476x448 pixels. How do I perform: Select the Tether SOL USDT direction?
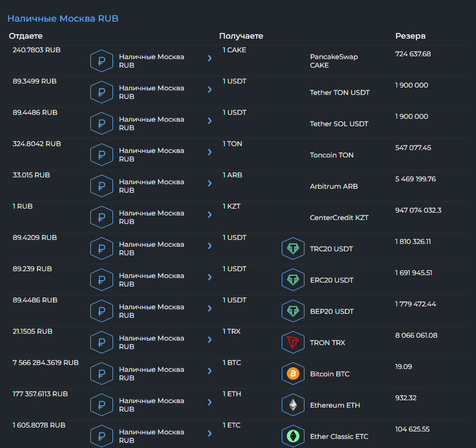pyautogui.click(x=339, y=124)
